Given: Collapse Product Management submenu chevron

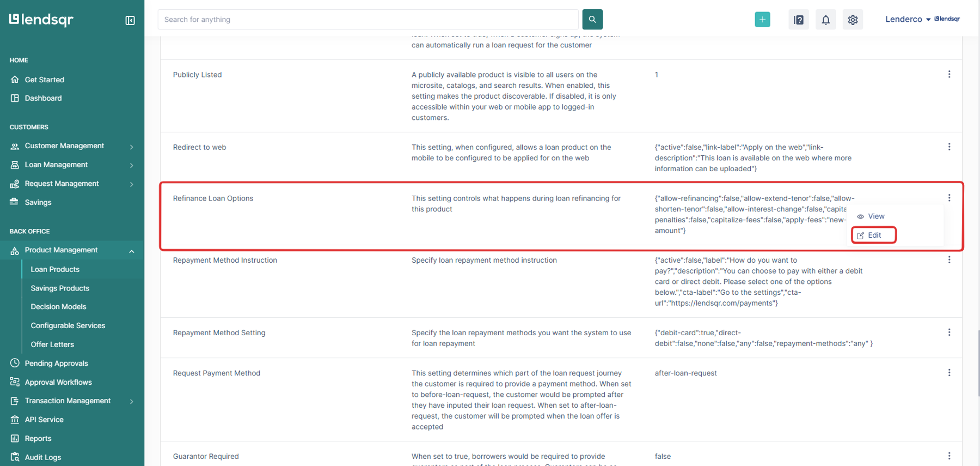Looking at the screenshot, I should pos(131,251).
